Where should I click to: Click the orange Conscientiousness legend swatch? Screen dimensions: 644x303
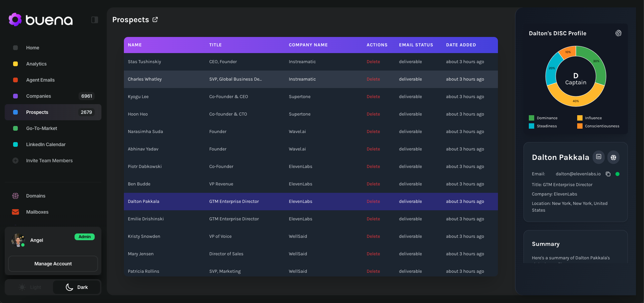[580, 126]
